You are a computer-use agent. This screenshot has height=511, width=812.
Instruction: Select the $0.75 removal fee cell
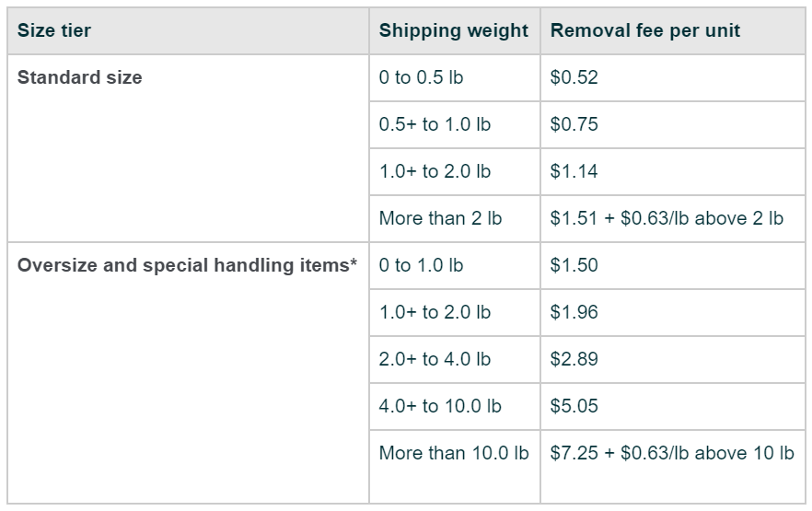(574, 124)
